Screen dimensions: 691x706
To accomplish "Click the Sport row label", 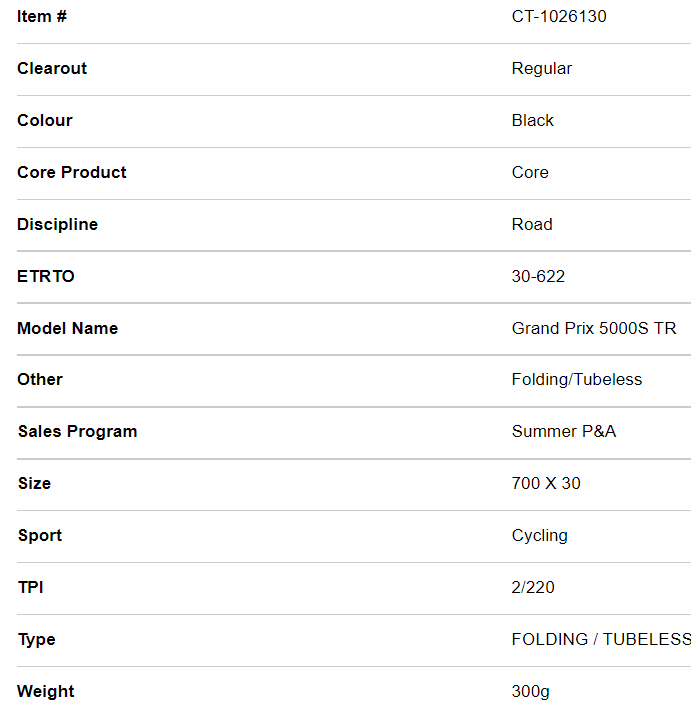I will point(40,536).
